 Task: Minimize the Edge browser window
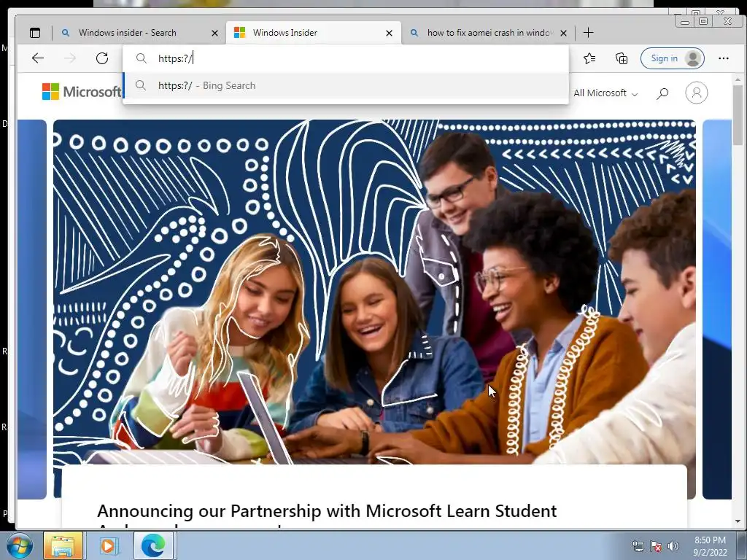point(685,22)
